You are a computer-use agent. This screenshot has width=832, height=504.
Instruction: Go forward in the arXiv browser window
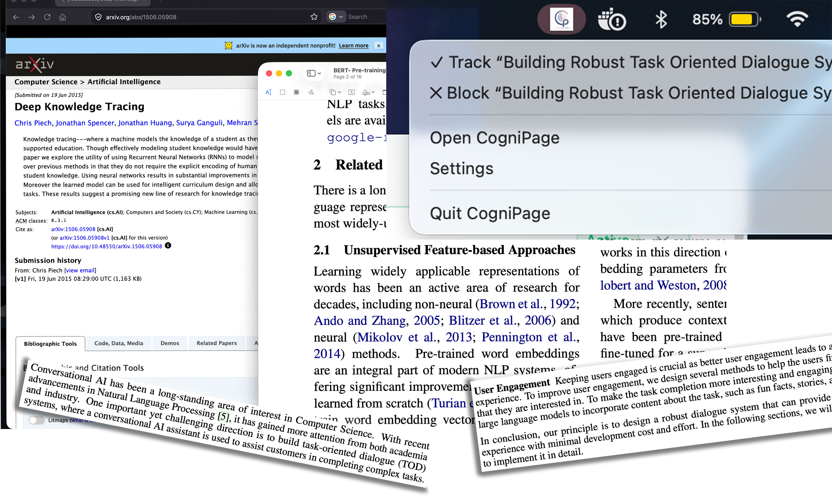coord(32,17)
